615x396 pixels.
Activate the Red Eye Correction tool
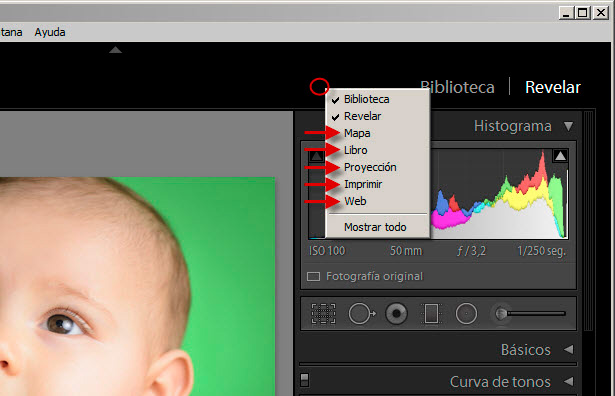click(x=397, y=314)
